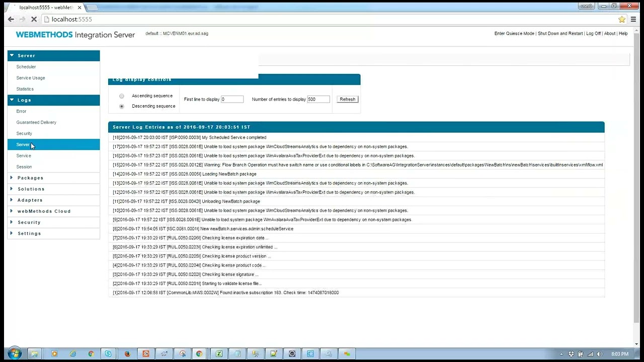644x362 pixels.
Task: Open the Help link
Action: [x=623, y=34]
